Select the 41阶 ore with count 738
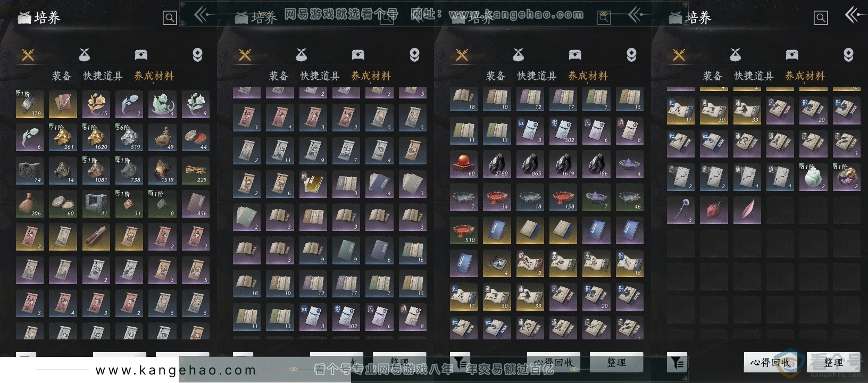The height and width of the screenshot is (383, 868). tap(129, 170)
